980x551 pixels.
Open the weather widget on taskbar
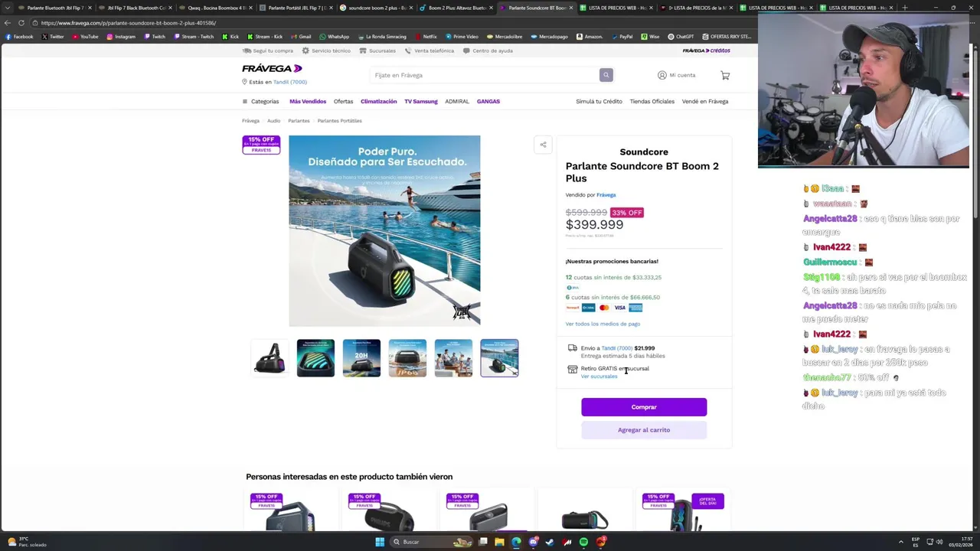[x=28, y=542]
